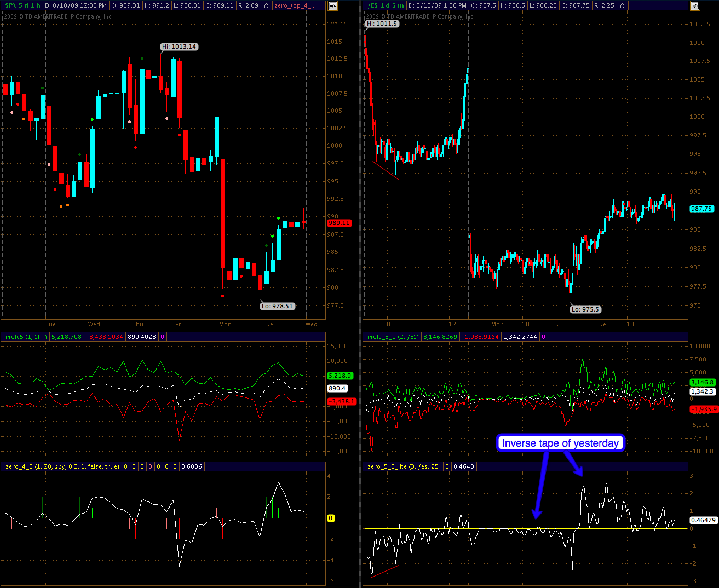Click the mole_5_0 (2, /ES) study title

pos(393,337)
